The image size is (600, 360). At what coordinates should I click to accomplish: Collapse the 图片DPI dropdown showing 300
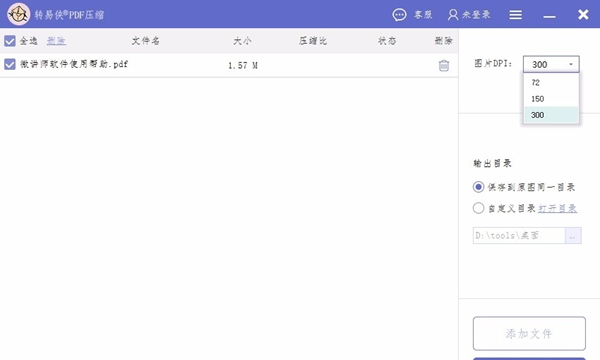tap(551, 64)
